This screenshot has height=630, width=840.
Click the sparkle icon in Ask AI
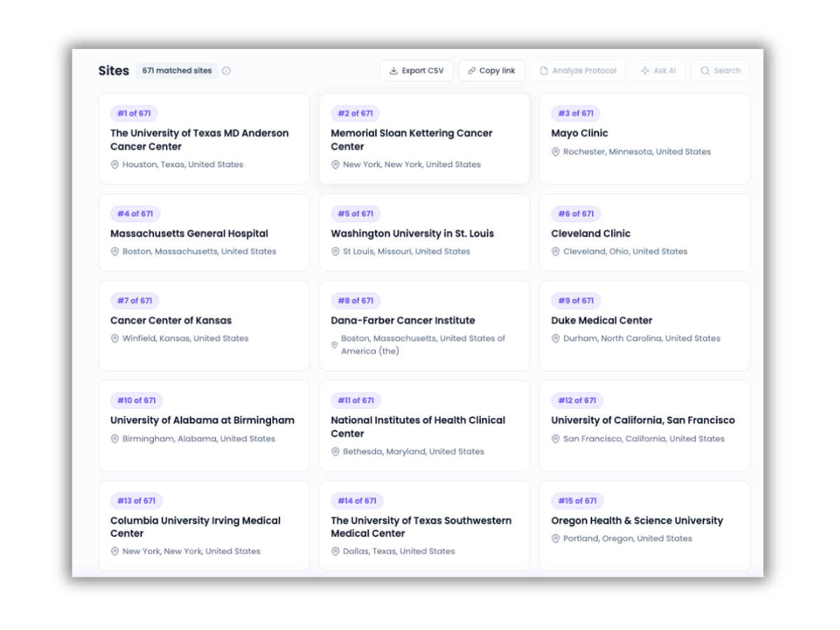coord(645,71)
